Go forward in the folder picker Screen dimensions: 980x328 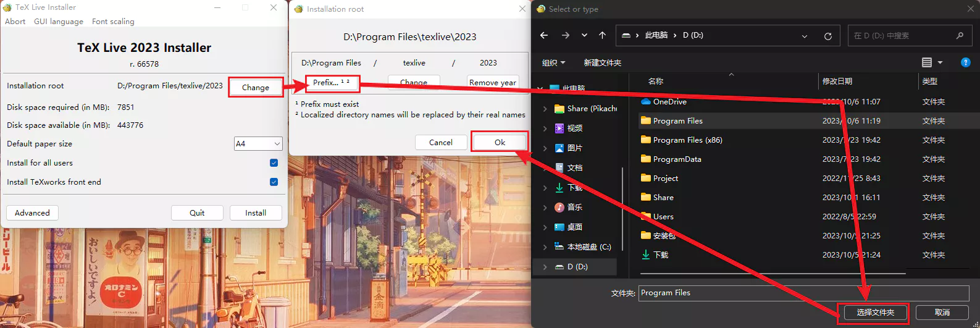tap(565, 35)
